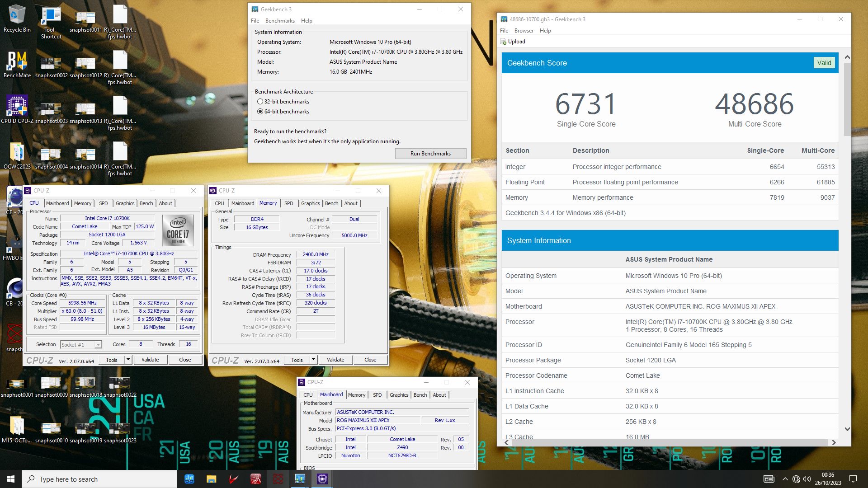This screenshot has height=488, width=868.
Task: Click the Core Speed value 5998.56 MHz
Action: click(82, 303)
